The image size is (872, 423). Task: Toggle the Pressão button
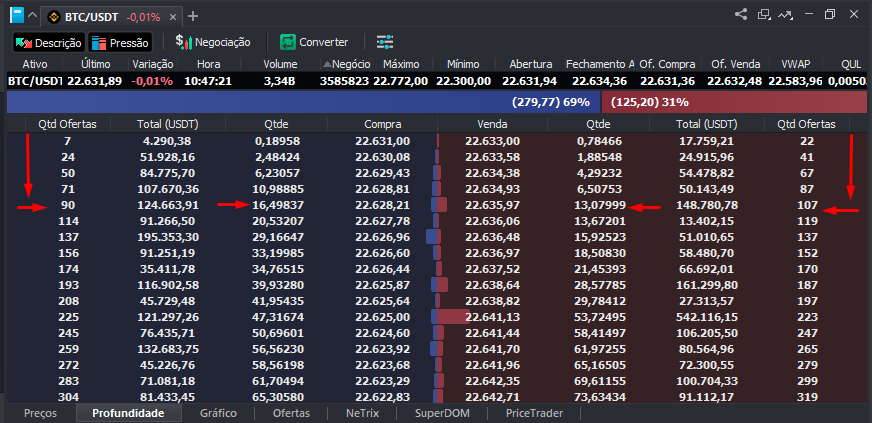tap(120, 42)
